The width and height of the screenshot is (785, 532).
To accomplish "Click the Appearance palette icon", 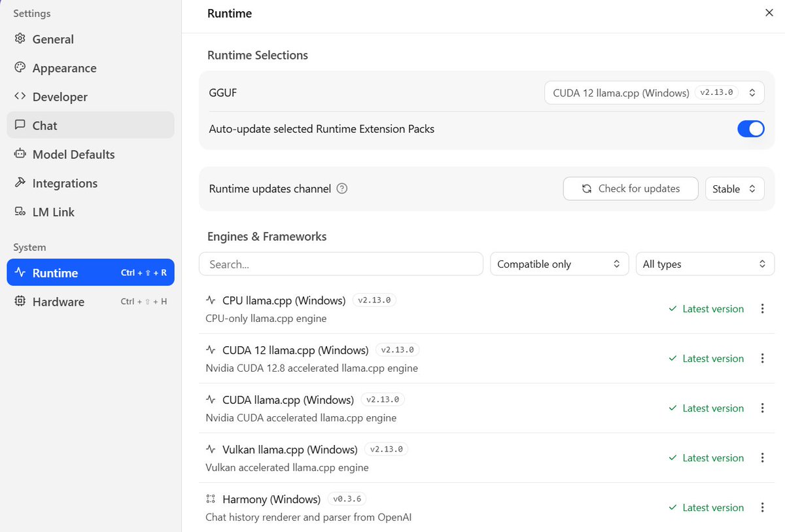I will coord(20,68).
